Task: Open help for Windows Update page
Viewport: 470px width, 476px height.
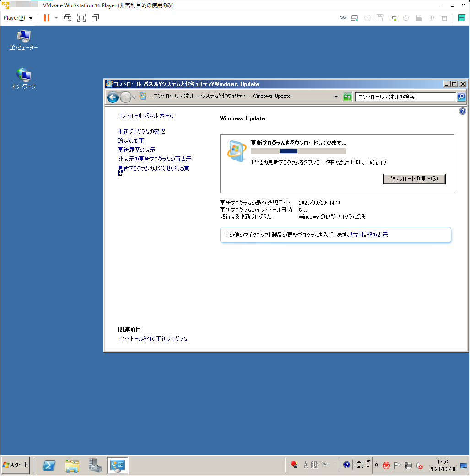Action: [462, 111]
